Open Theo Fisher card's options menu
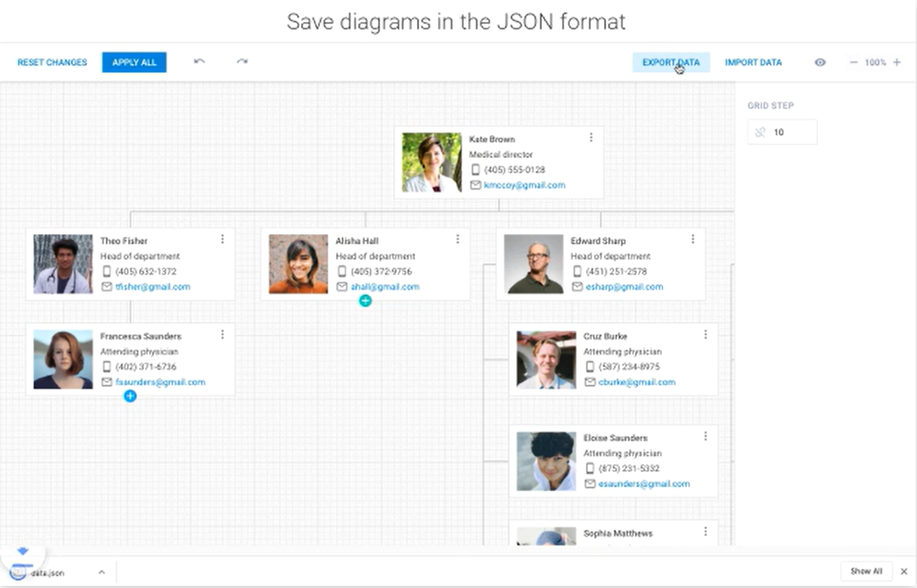 tap(223, 239)
